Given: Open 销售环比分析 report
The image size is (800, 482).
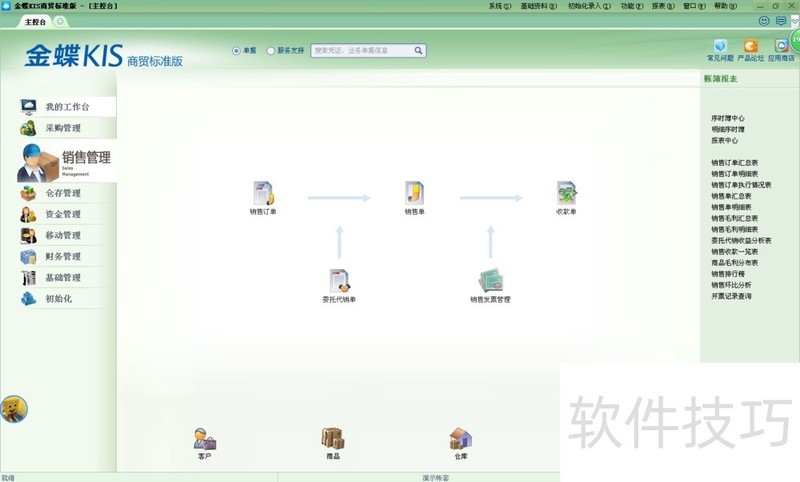Looking at the screenshot, I should coord(731,285).
